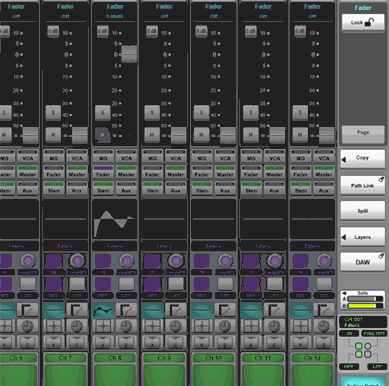
Task: Adjust the yellow Solo B level slider
Action: pyautogui.click(x=365, y=306)
